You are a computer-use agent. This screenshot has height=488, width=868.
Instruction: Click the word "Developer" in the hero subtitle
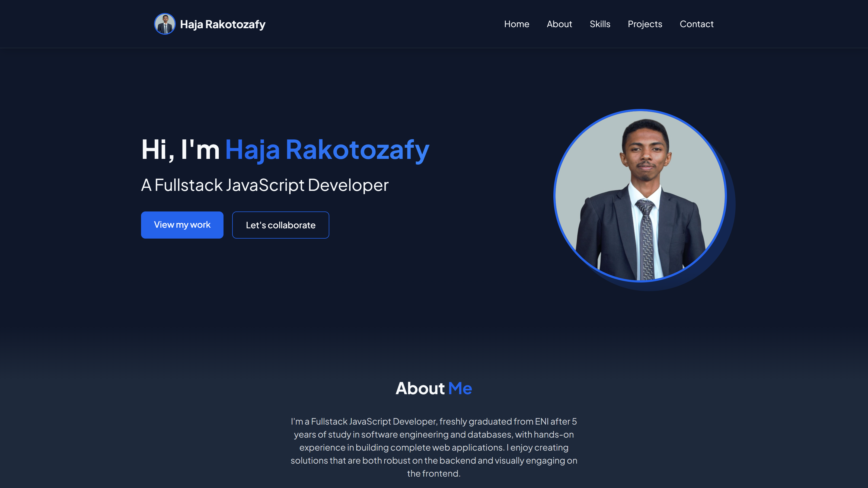coord(348,185)
